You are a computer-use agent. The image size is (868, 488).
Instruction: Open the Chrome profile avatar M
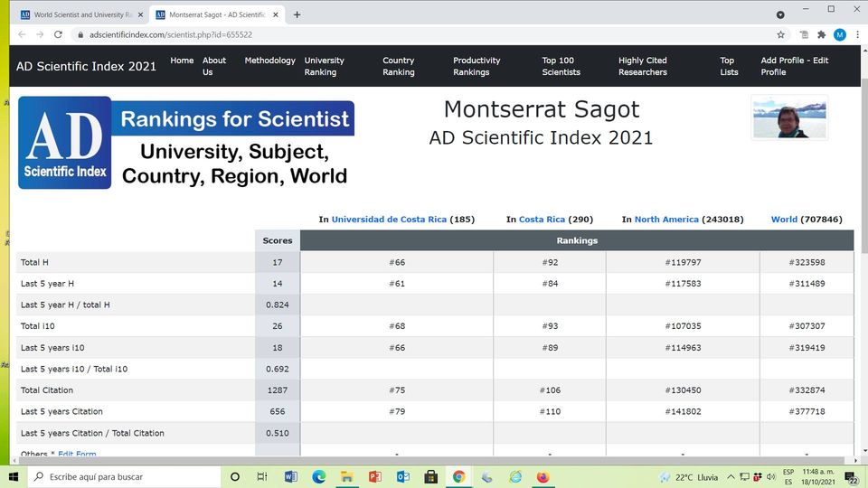coord(840,34)
